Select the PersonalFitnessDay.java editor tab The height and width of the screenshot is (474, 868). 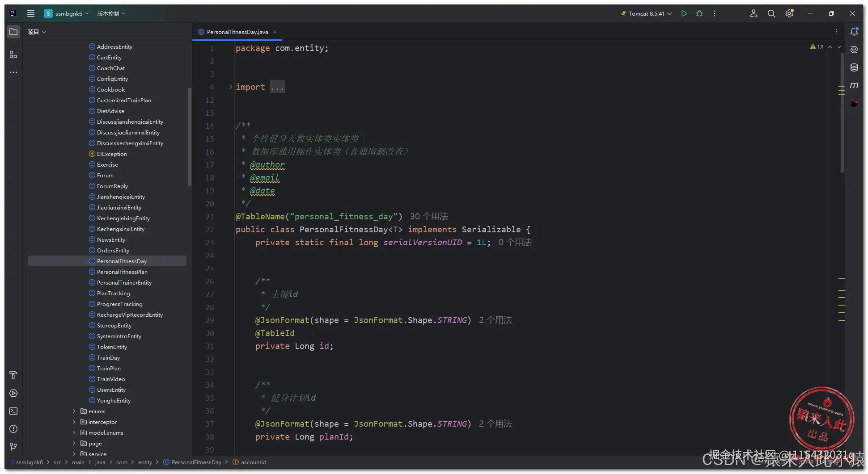[x=237, y=32]
